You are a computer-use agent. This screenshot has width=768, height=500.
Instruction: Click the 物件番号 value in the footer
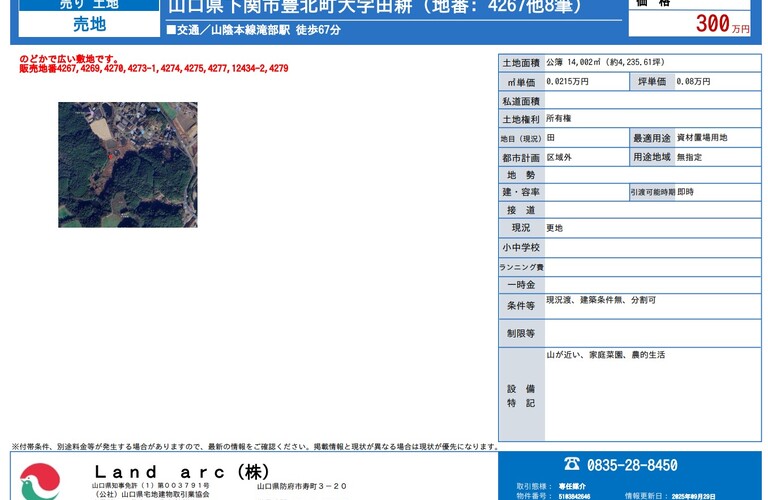[574, 496]
